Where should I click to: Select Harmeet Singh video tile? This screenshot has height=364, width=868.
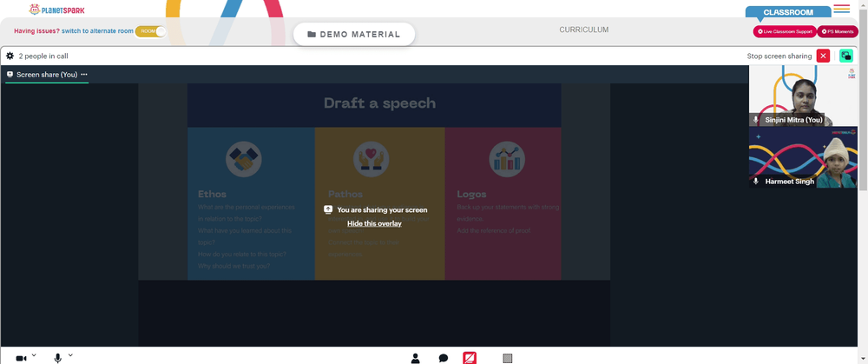803,158
